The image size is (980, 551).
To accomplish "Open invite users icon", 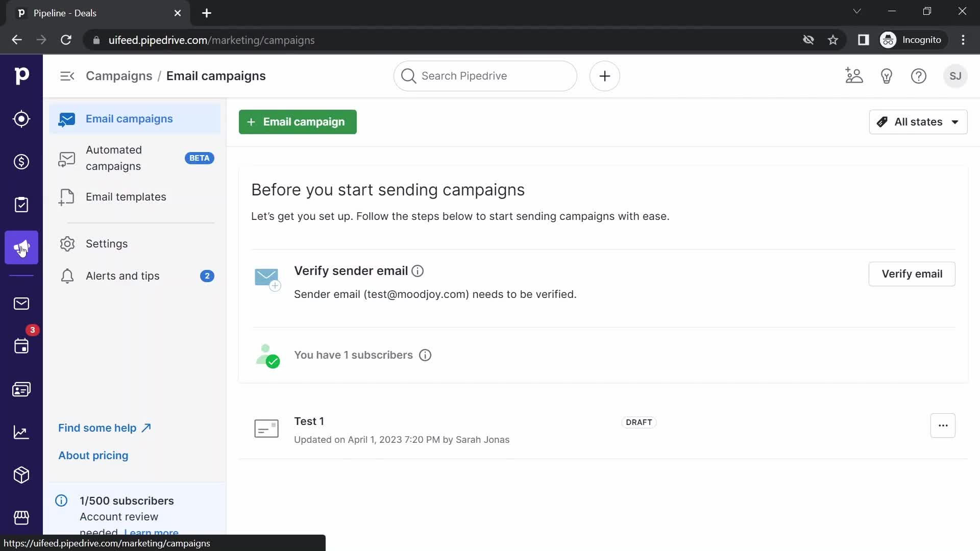I will point(854,76).
